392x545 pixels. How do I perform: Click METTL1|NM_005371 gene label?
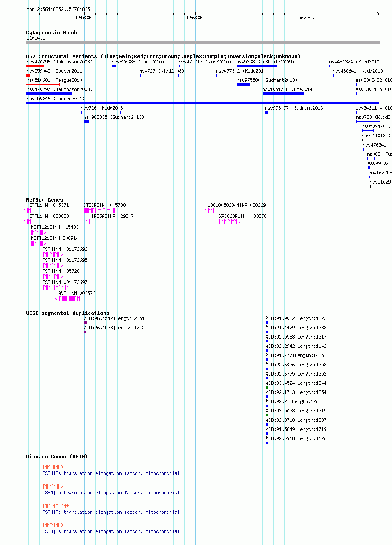coord(48,206)
